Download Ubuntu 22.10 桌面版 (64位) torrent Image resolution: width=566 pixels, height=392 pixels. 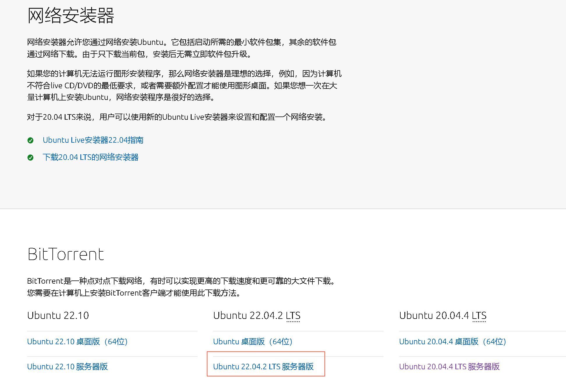click(x=77, y=341)
